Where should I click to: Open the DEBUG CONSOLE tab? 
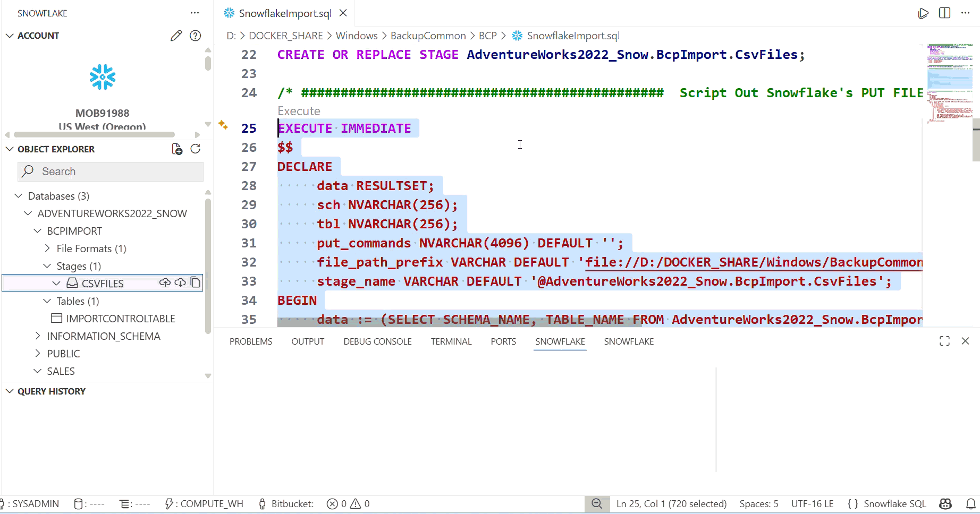point(377,341)
